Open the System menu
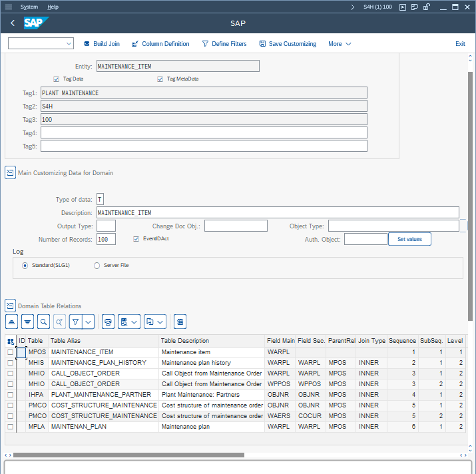The width and height of the screenshot is (476, 474). [x=29, y=7]
